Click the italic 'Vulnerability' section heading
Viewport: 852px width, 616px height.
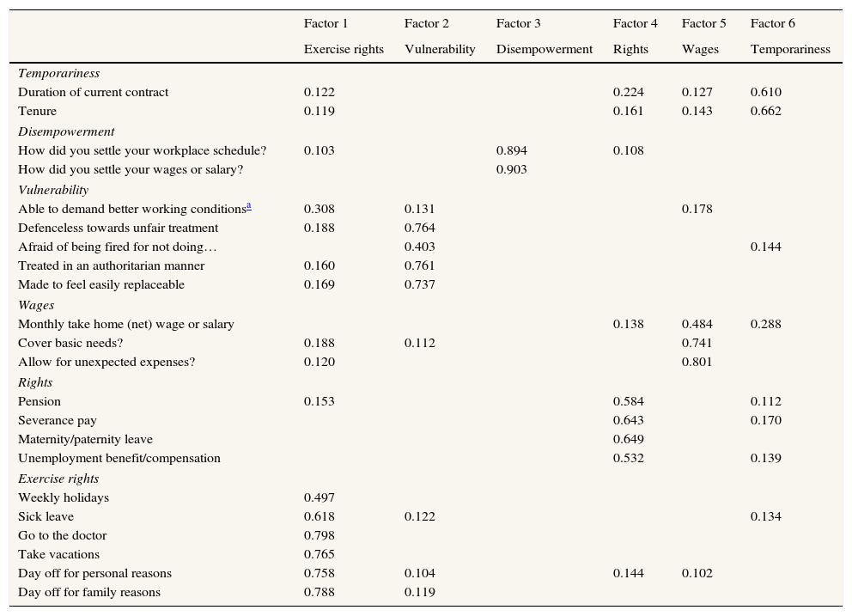pos(53,190)
